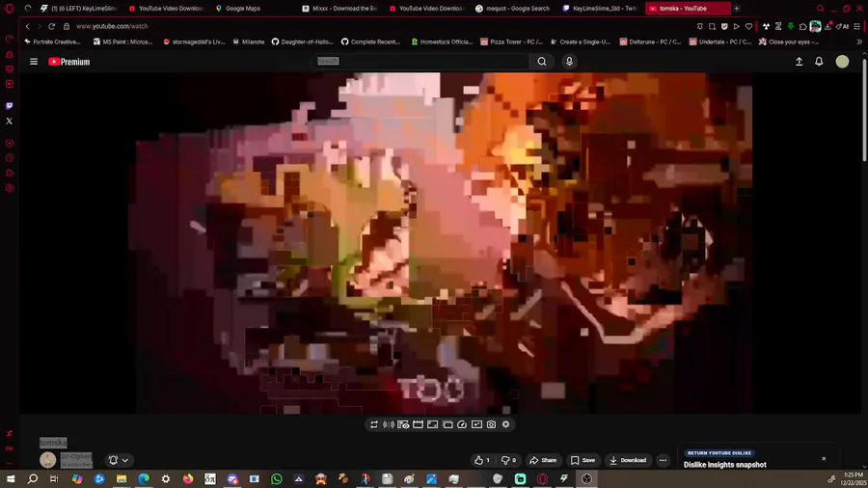Switch to KeyLimeSlime (6 LEFT) tab
This screenshot has width=868, height=488.
tap(79, 9)
